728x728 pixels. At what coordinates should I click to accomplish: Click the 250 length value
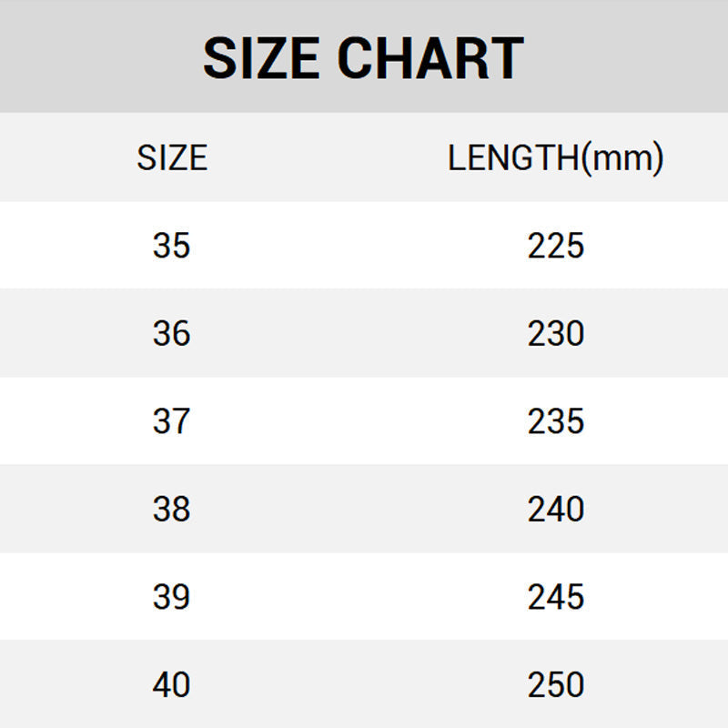[555, 684]
